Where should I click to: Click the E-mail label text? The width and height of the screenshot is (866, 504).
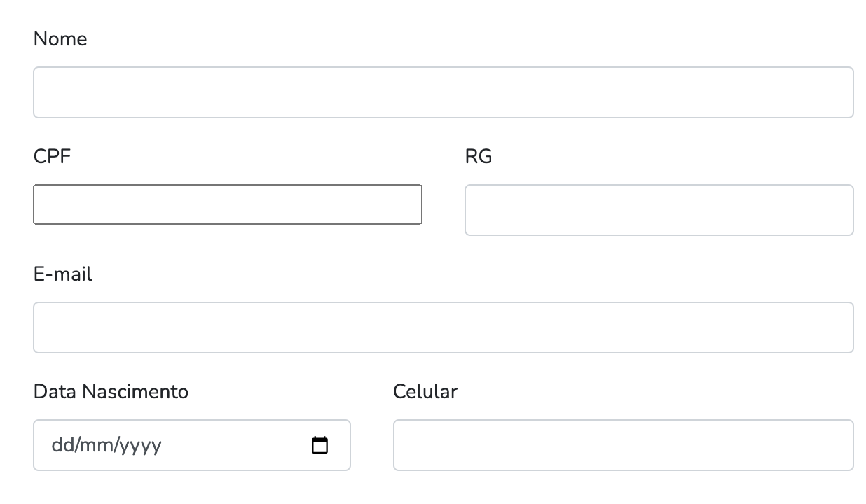coord(63,274)
